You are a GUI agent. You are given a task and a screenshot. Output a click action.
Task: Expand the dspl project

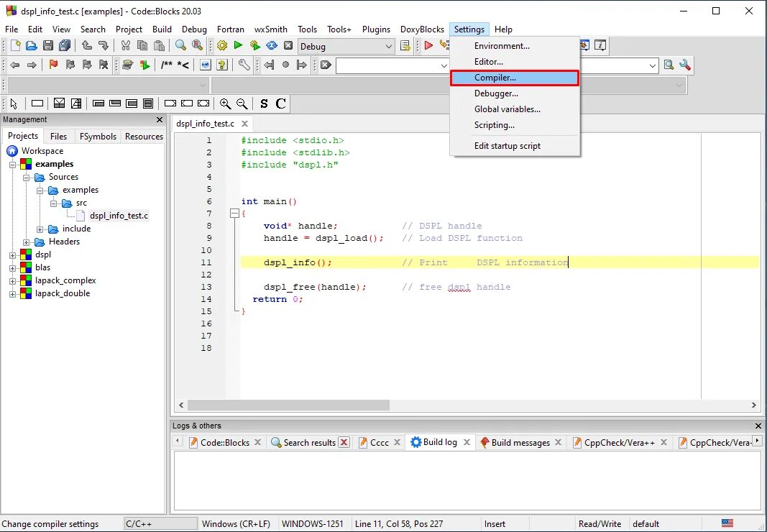[13, 255]
